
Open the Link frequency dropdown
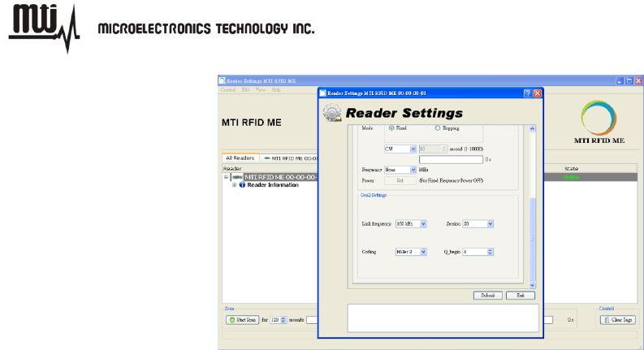coord(411,224)
